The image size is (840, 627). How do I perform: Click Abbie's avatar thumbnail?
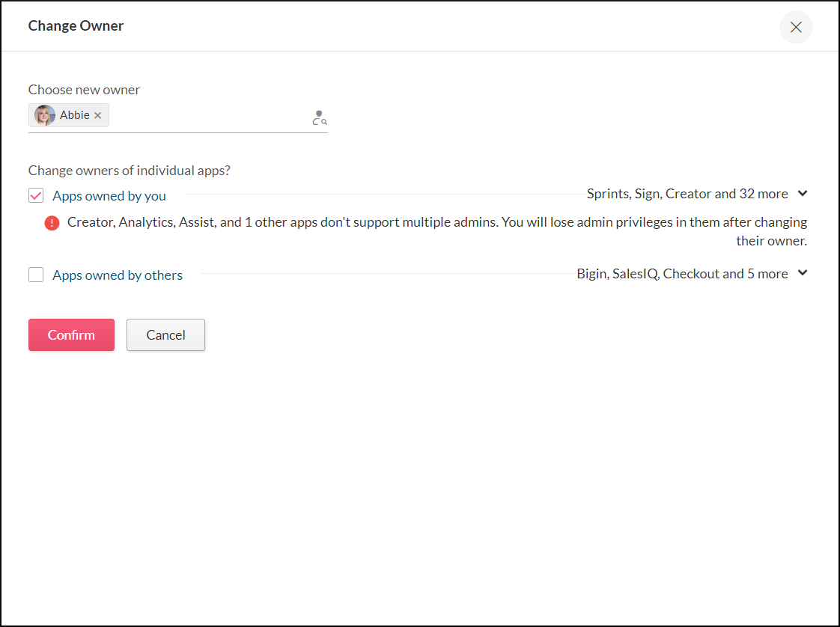point(44,115)
